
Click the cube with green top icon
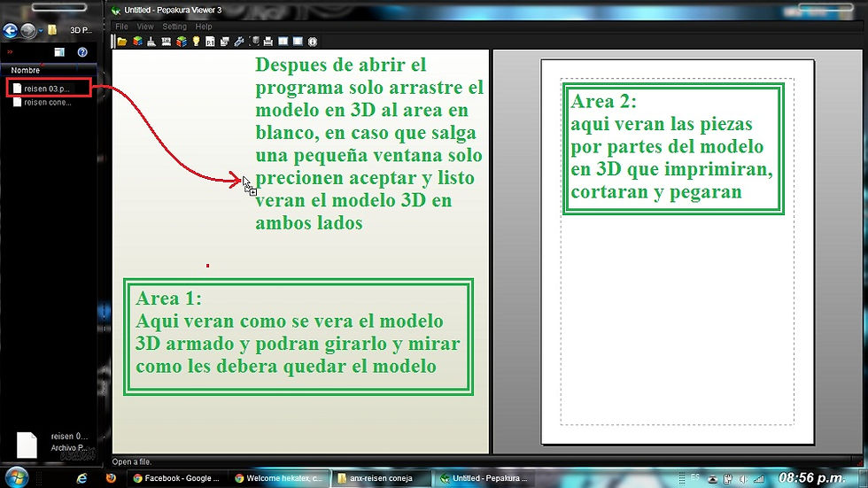(182, 42)
